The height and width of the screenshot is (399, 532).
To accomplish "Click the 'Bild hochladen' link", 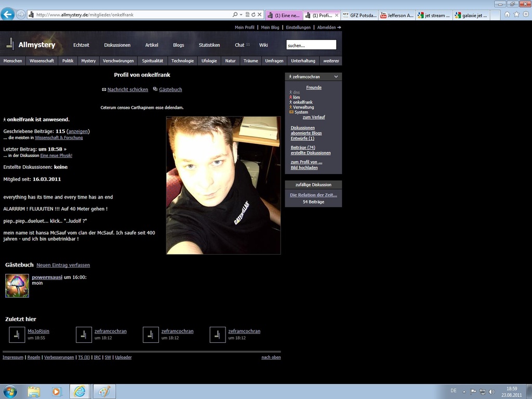I will tap(304, 168).
